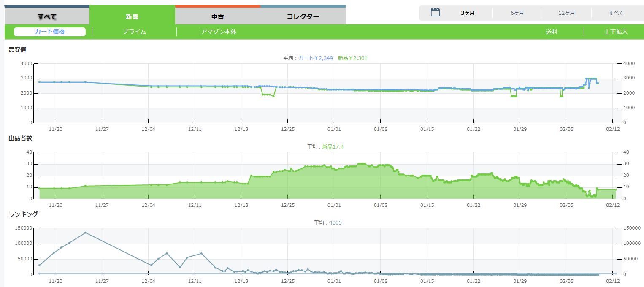Screen dimensions: 644x287
Task: Show the 12ヶ月 period
Action: 566,13
